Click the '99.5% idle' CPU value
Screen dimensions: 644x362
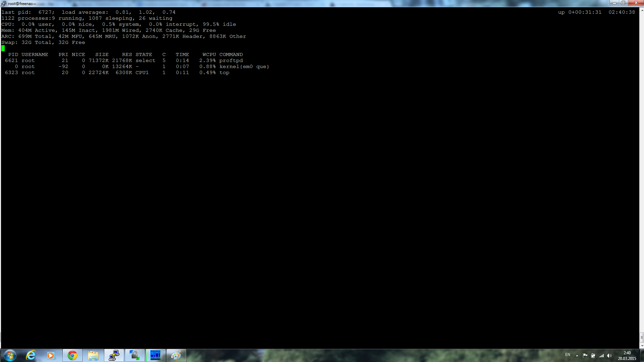pos(219,24)
